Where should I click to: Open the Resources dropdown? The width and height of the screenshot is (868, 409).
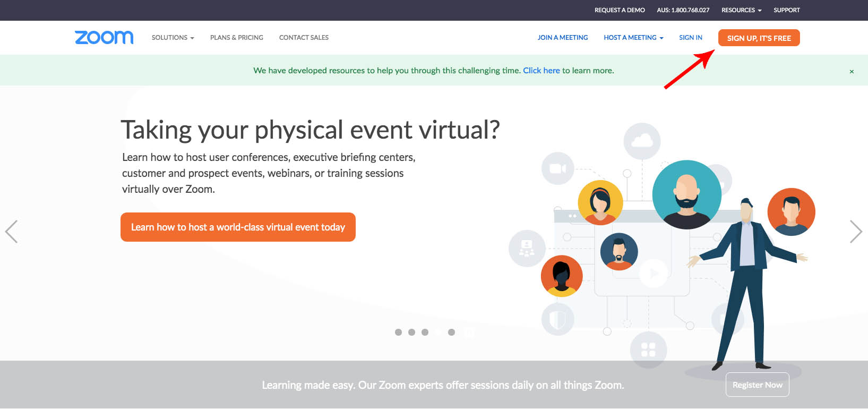[x=741, y=10]
